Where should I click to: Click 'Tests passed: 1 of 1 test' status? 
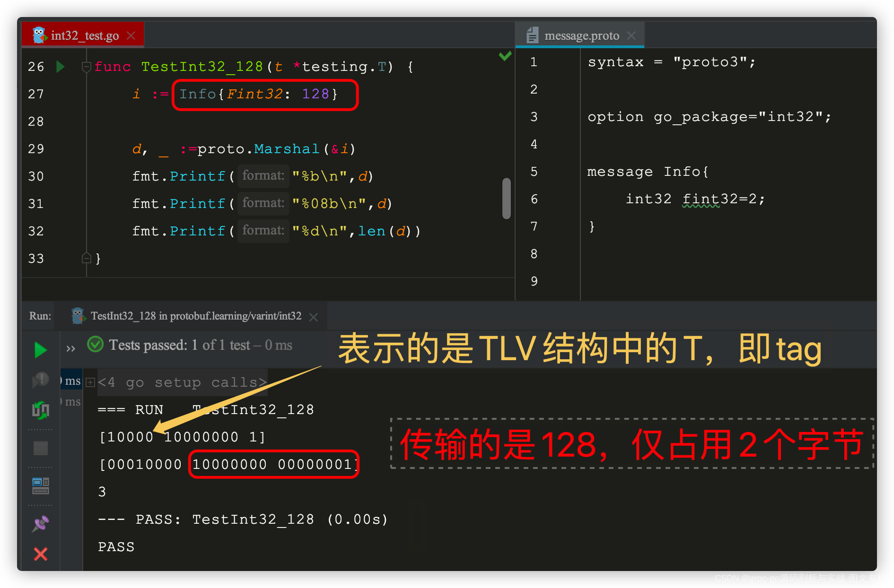coord(179,345)
